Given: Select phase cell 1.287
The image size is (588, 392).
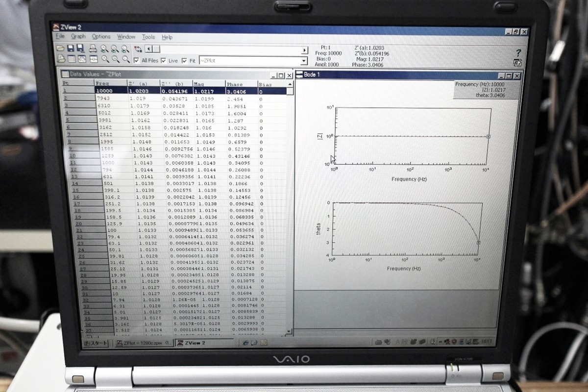Looking at the screenshot, I should pyautogui.click(x=242, y=120).
